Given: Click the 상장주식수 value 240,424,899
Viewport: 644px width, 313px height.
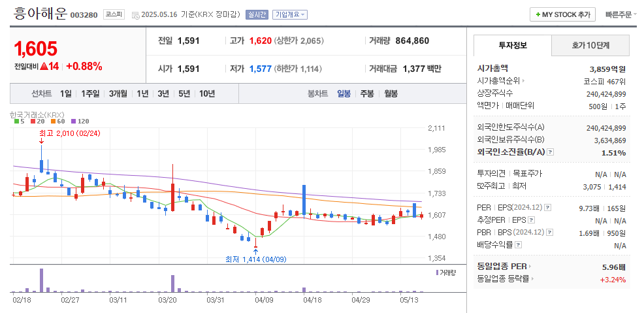Looking at the screenshot, I should coord(606,94).
